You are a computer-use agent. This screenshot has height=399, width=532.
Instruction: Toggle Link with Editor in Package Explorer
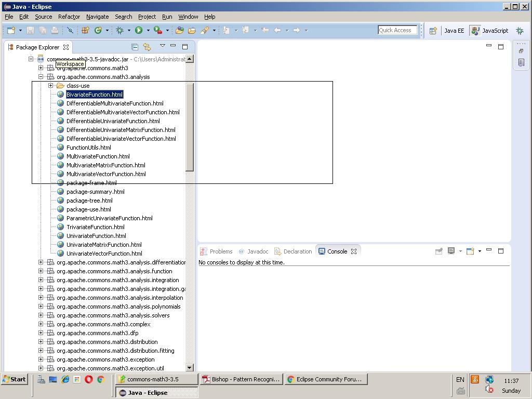coord(147,47)
